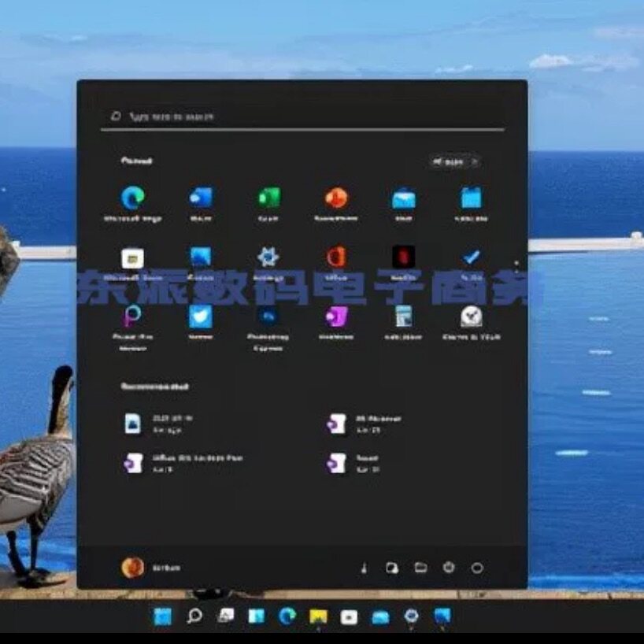Start PowerPoint from the pinned grid

click(336, 203)
